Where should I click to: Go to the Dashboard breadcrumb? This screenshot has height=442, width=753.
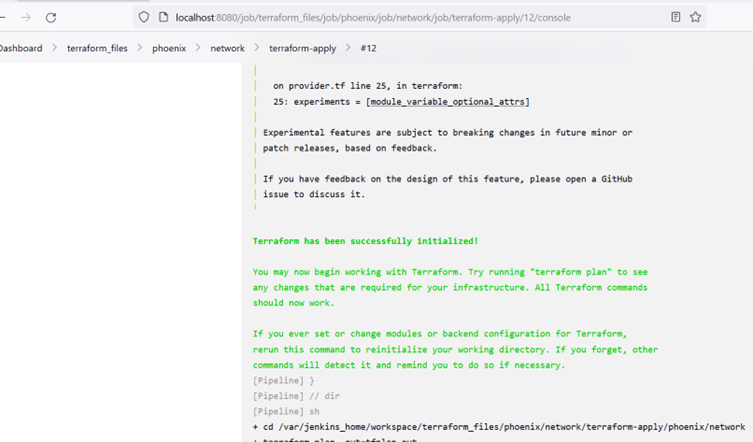20,48
